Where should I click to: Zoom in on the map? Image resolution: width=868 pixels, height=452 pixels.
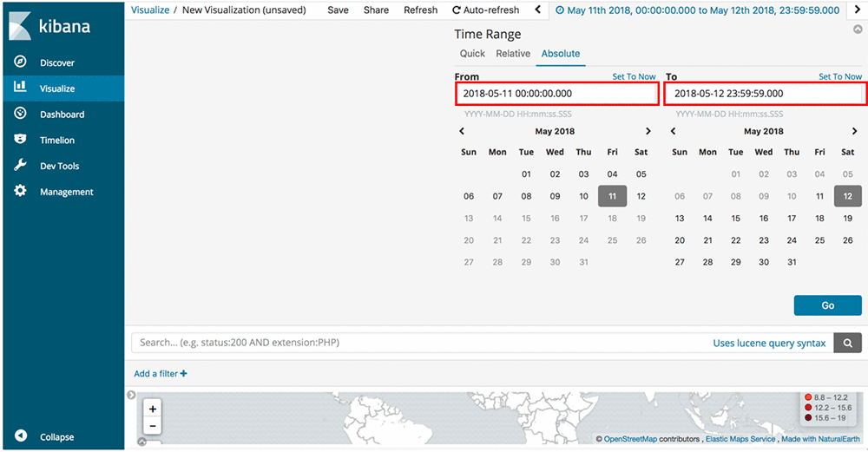153,409
